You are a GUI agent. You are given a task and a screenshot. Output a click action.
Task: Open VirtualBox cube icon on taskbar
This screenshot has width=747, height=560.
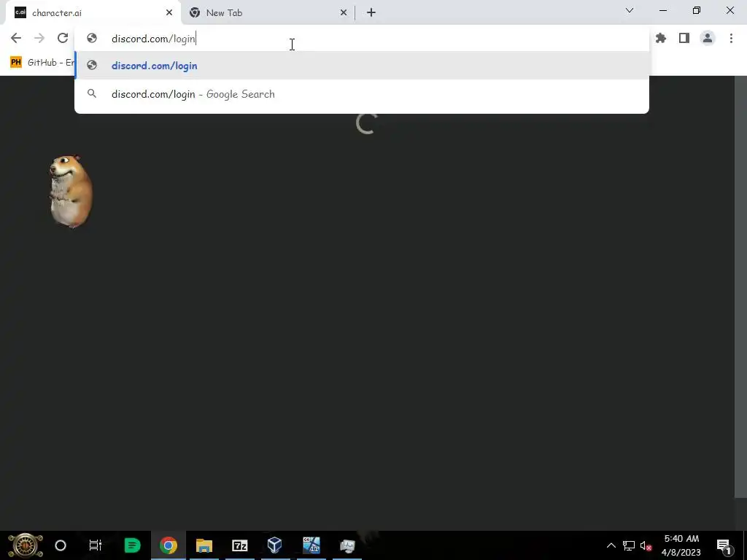275,545
